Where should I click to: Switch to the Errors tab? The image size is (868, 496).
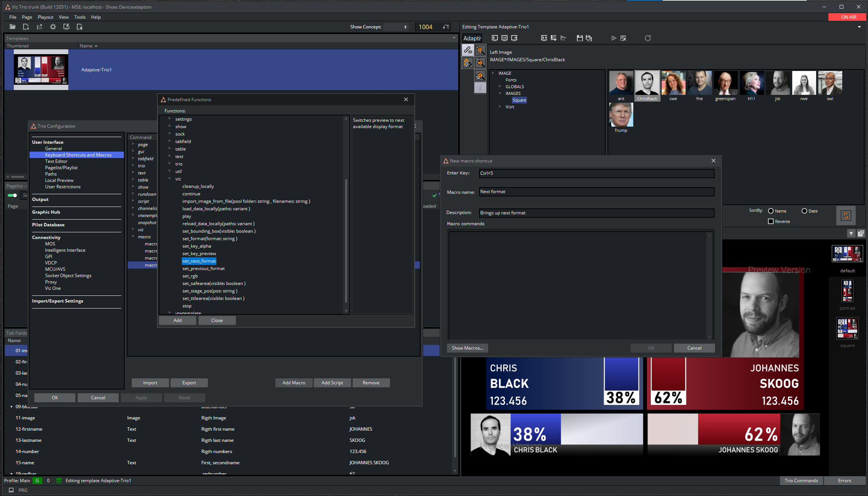point(844,480)
